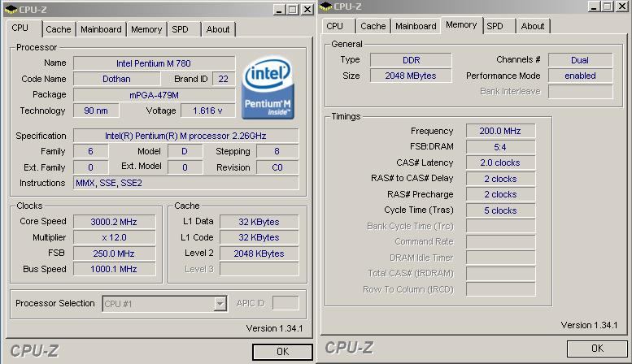This screenshot has height=364, width=632.
Task: Click the CPU-Z chip icon in left window title bar
Action: (x=11, y=9)
